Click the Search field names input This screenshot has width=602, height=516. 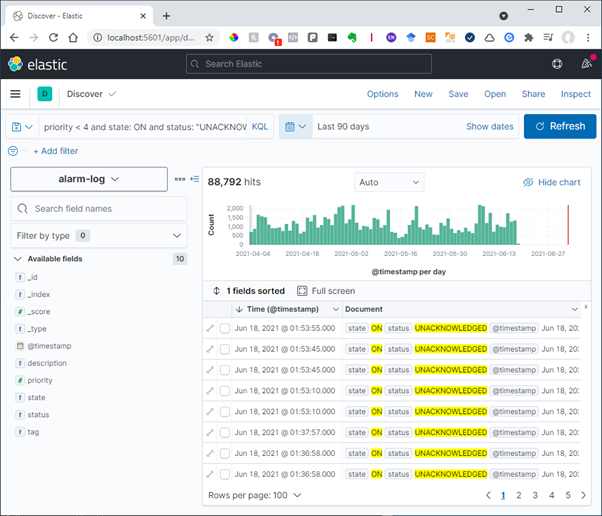(x=105, y=209)
